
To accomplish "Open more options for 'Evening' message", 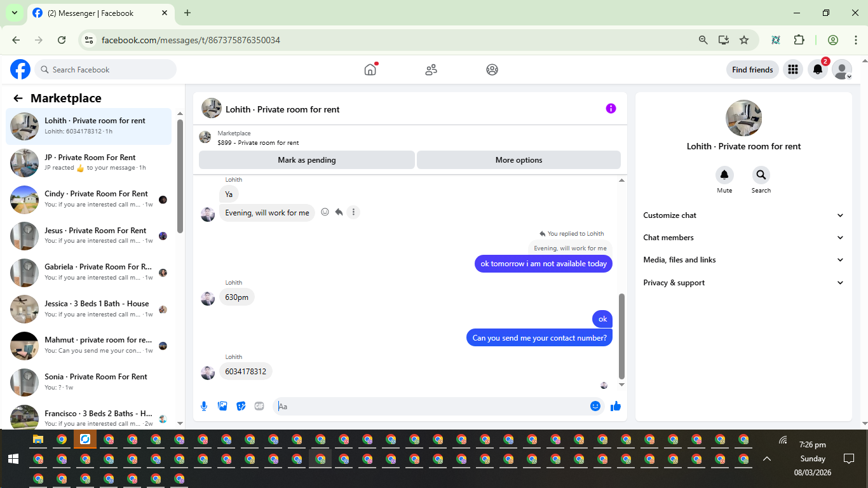I will pos(354,212).
